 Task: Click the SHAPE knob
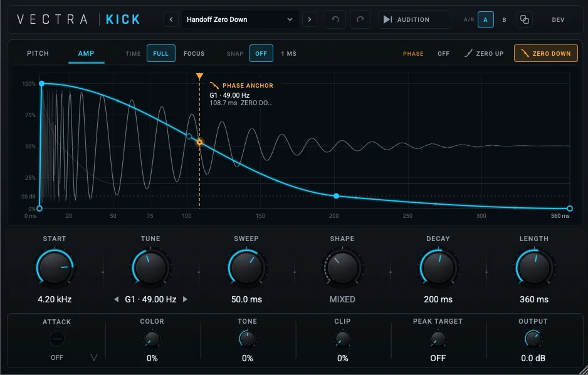[x=342, y=267]
